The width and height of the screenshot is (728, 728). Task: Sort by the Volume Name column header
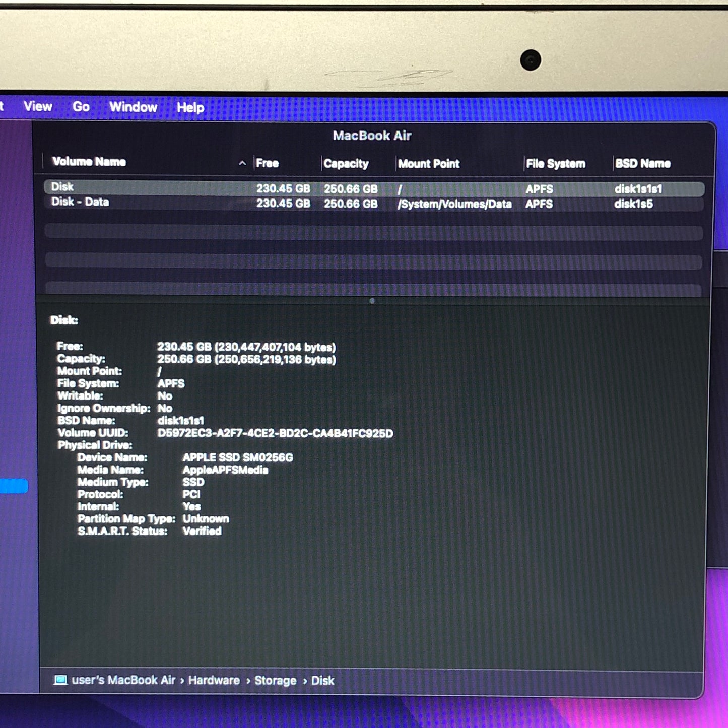coord(89,162)
